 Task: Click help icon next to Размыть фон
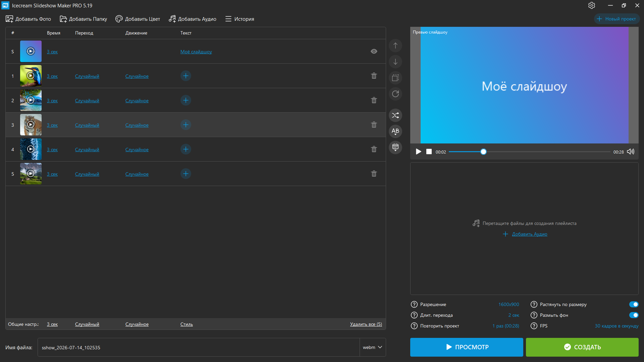click(534, 315)
